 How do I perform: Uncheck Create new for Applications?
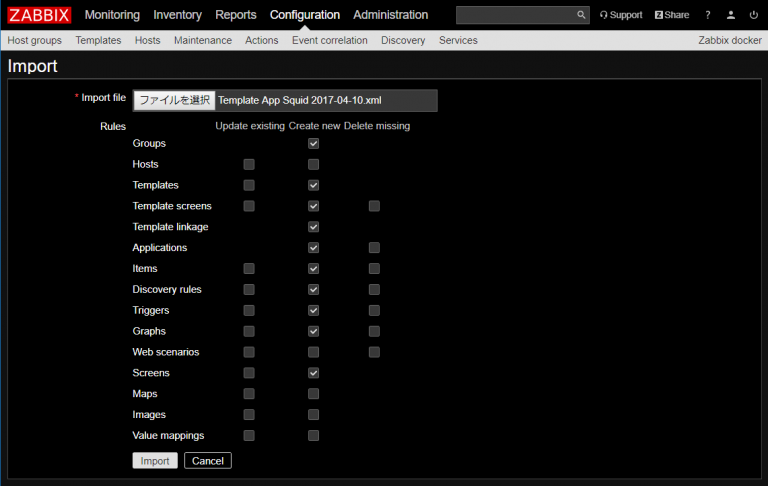click(x=313, y=247)
